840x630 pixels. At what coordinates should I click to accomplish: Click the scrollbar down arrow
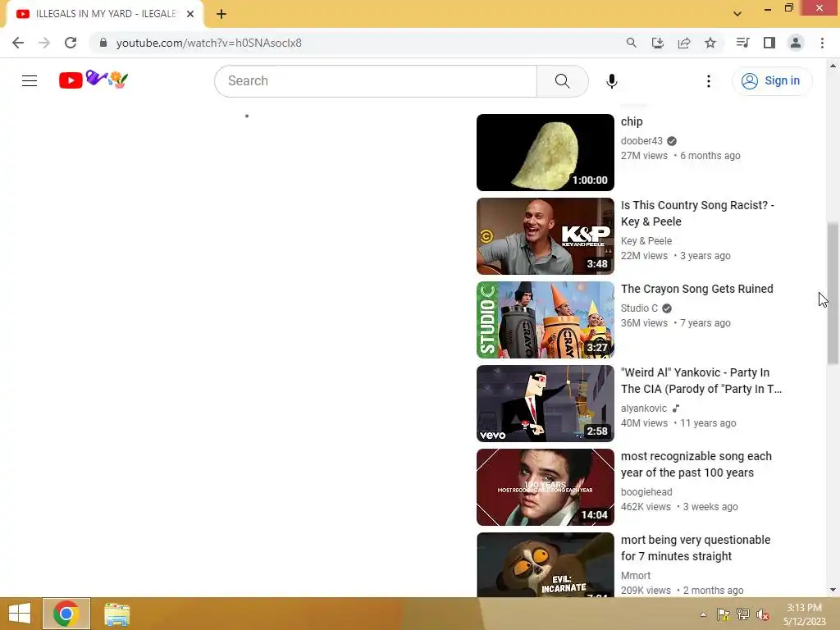833,590
